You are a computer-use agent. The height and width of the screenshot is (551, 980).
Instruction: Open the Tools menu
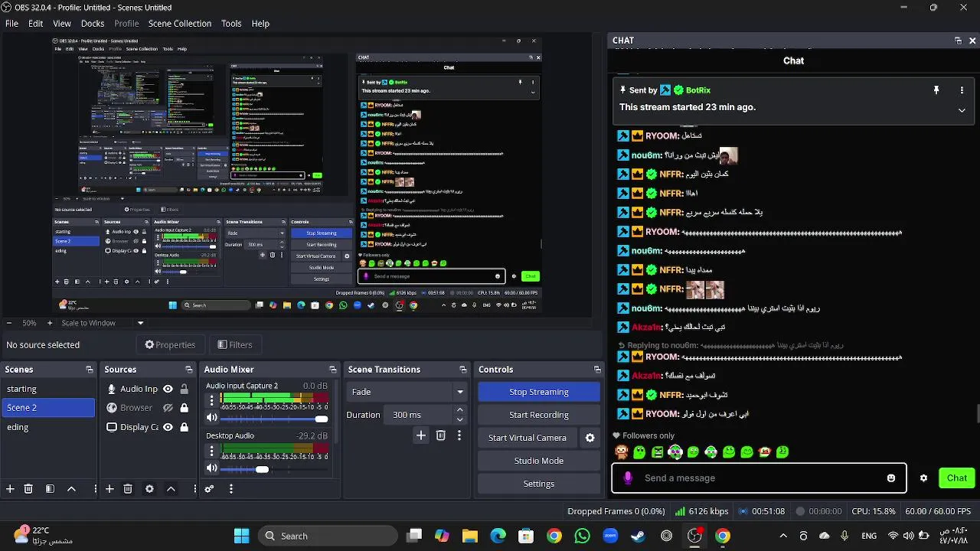point(231,24)
